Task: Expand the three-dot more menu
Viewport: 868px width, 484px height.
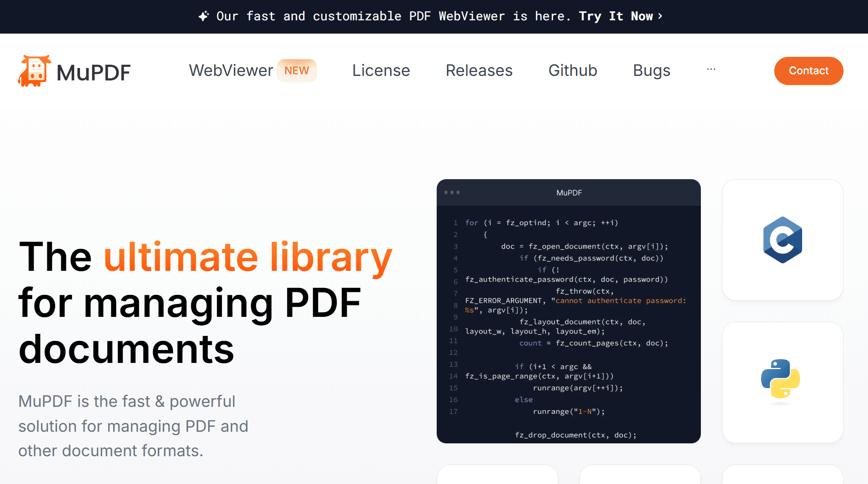Action: pyautogui.click(x=711, y=69)
